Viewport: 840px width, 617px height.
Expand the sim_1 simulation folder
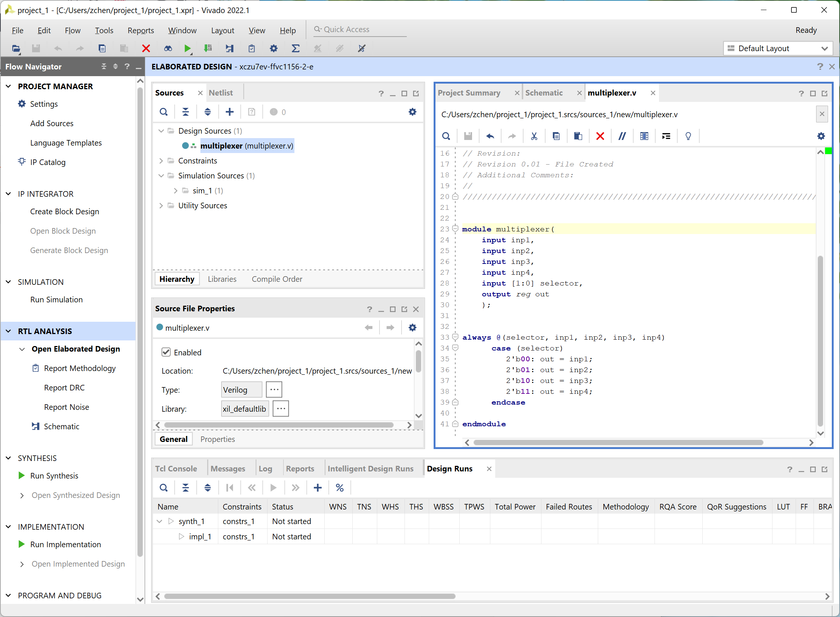pyautogui.click(x=176, y=191)
